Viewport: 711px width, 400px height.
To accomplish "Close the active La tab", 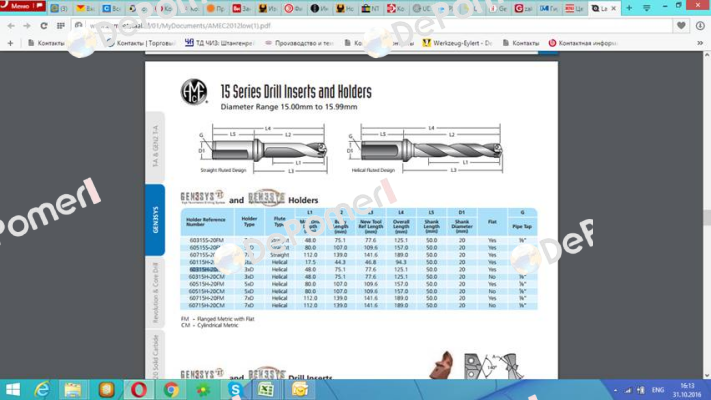I will 614,9.
